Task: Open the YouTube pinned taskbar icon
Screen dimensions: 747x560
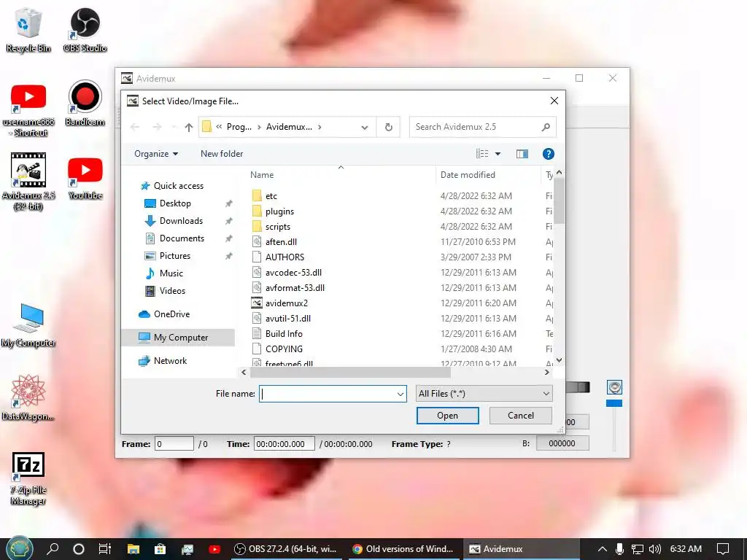Action: [x=214, y=548]
